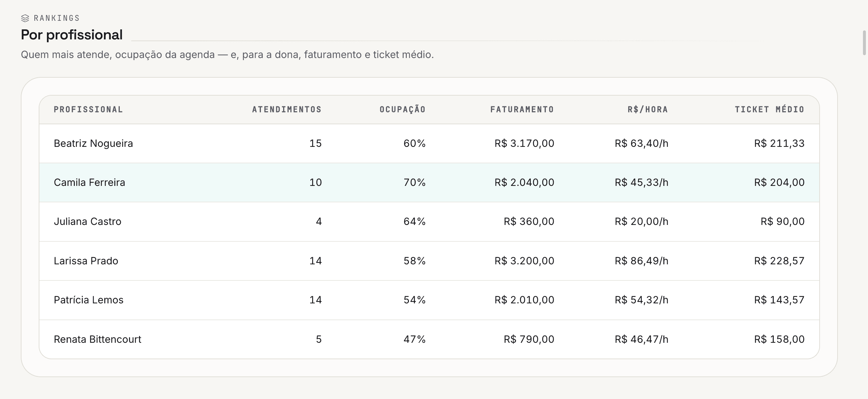Viewport: 868px width, 399px height.
Task: Click the R$ 3.170,00 faturamento value
Action: [524, 144]
